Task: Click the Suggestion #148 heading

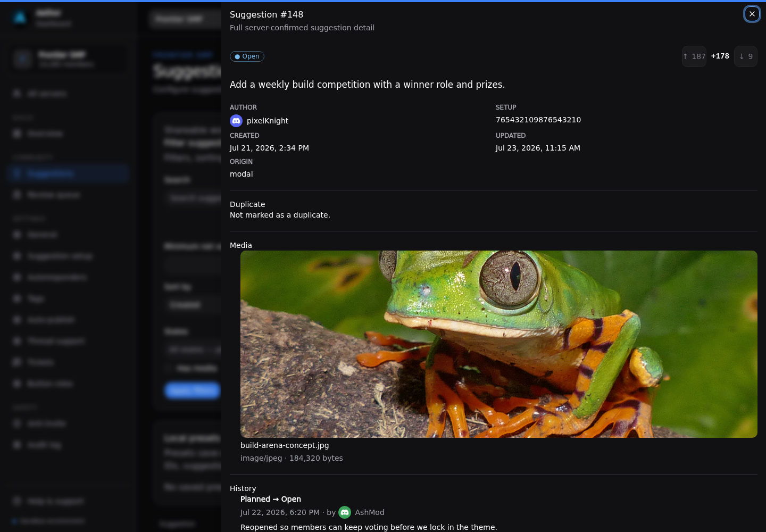Action: coord(267,14)
